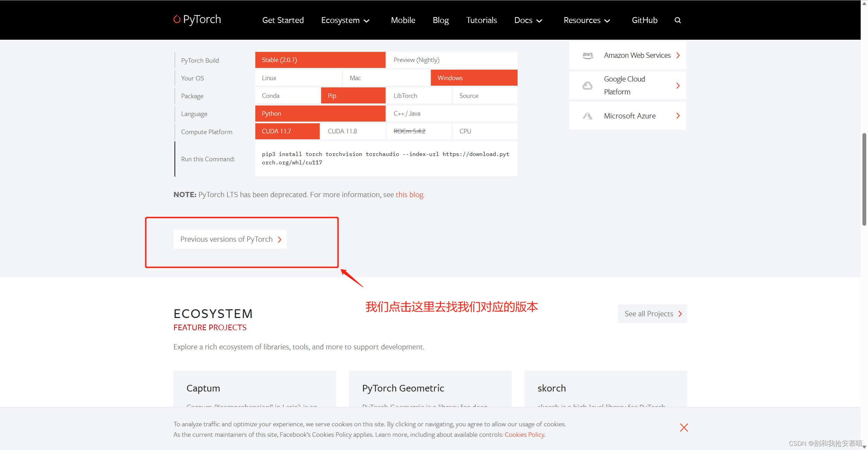Click the page vertical scrollbar thumb

864,179
